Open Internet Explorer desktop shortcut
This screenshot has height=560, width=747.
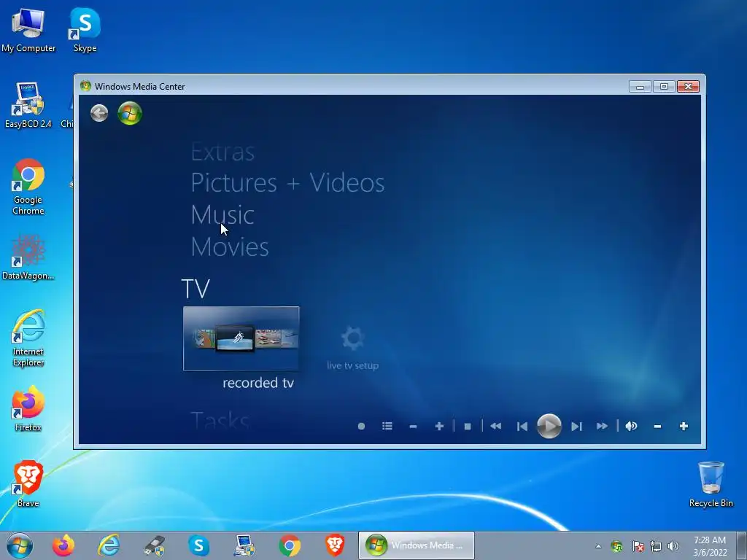28,338
